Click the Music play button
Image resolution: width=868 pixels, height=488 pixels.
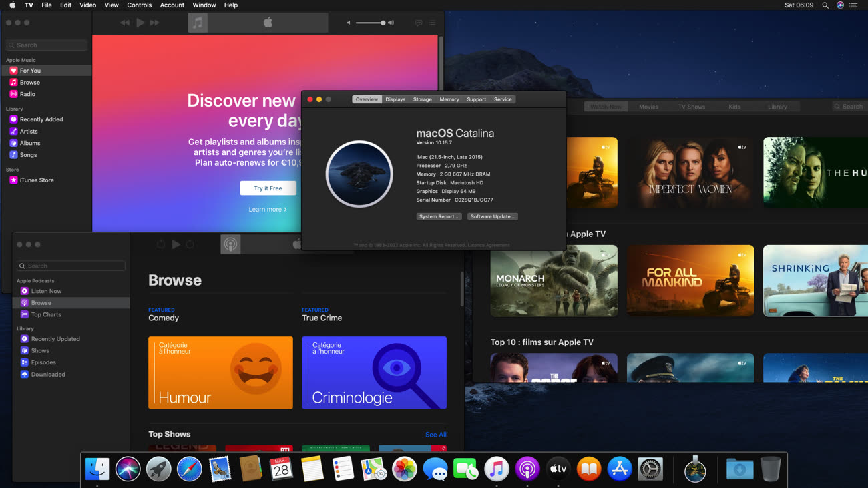pos(140,23)
